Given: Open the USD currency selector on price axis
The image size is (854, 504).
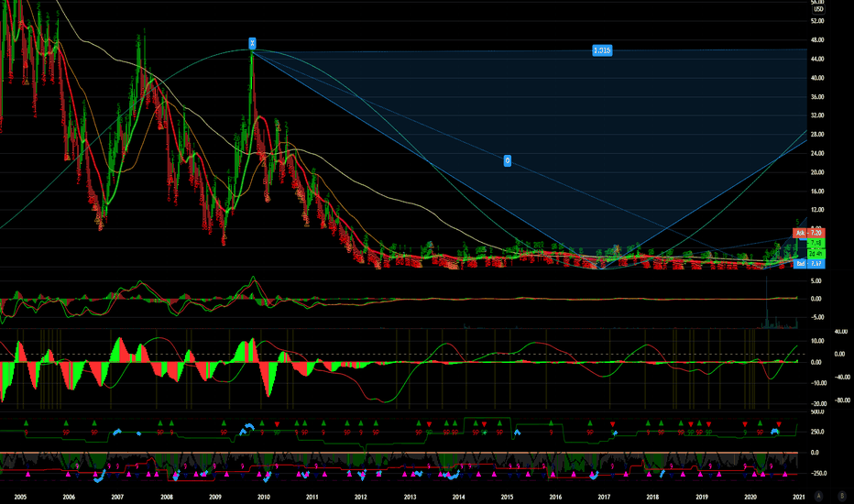Looking at the screenshot, I should point(818,9).
